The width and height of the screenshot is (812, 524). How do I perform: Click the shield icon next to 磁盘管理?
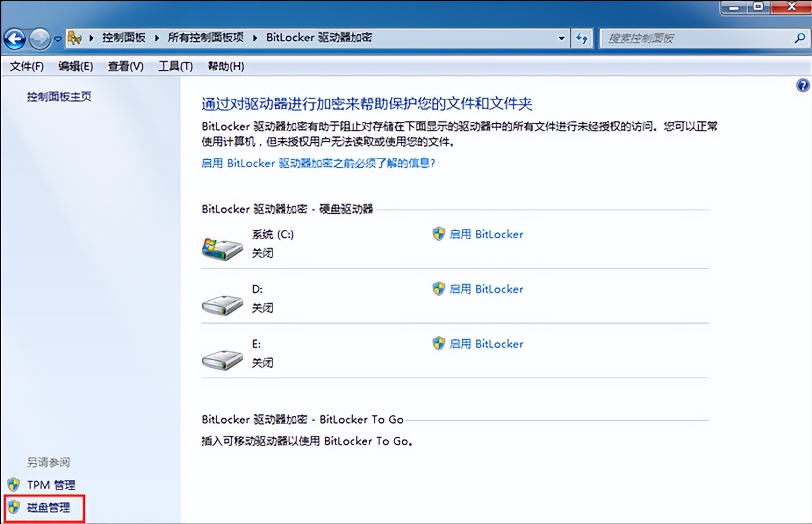[13, 507]
